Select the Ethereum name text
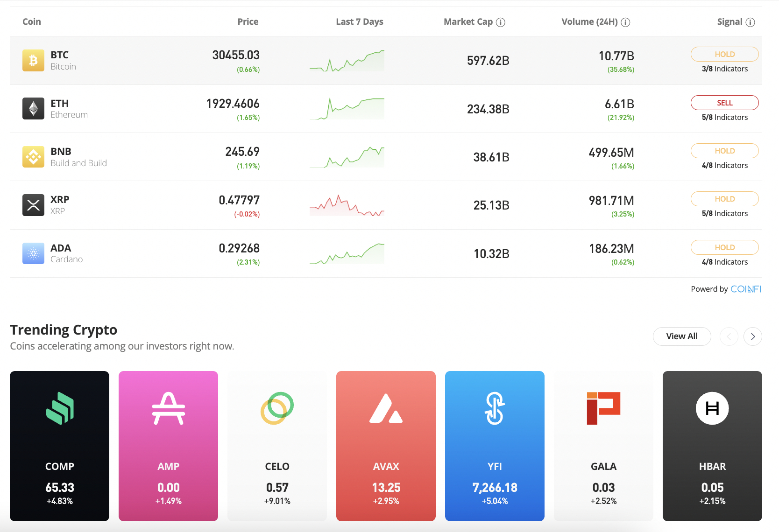 (x=69, y=114)
